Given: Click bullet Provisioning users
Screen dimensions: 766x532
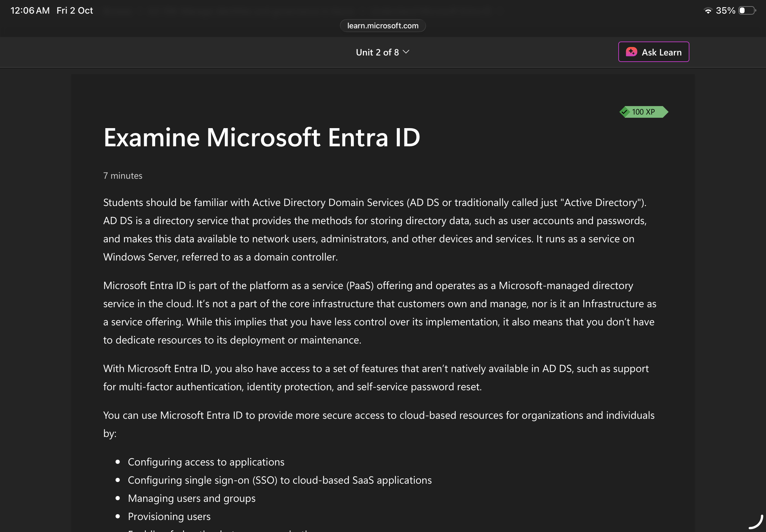Looking at the screenshot, I should point(169,517).
